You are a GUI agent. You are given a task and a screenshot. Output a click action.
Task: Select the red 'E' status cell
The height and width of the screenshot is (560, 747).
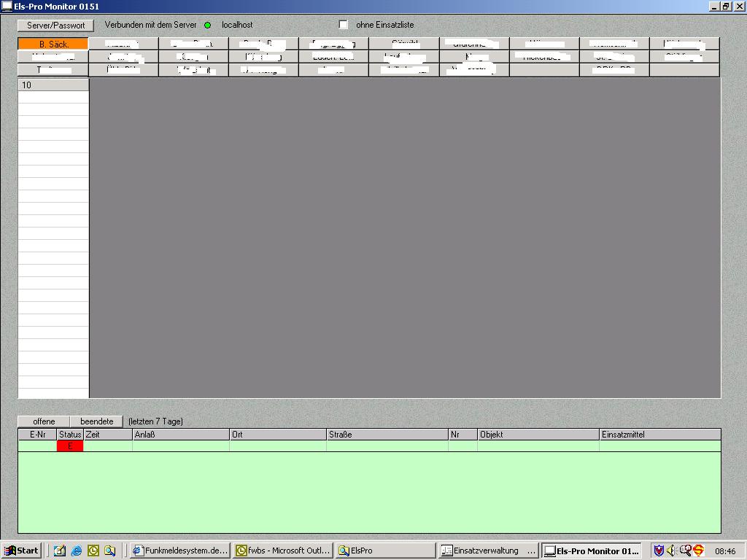[70, 446]
